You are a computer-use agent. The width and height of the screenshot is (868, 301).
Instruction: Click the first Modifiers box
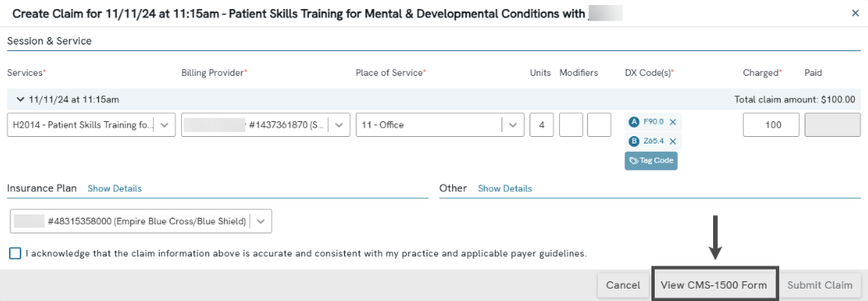click(x=571, y=125)
